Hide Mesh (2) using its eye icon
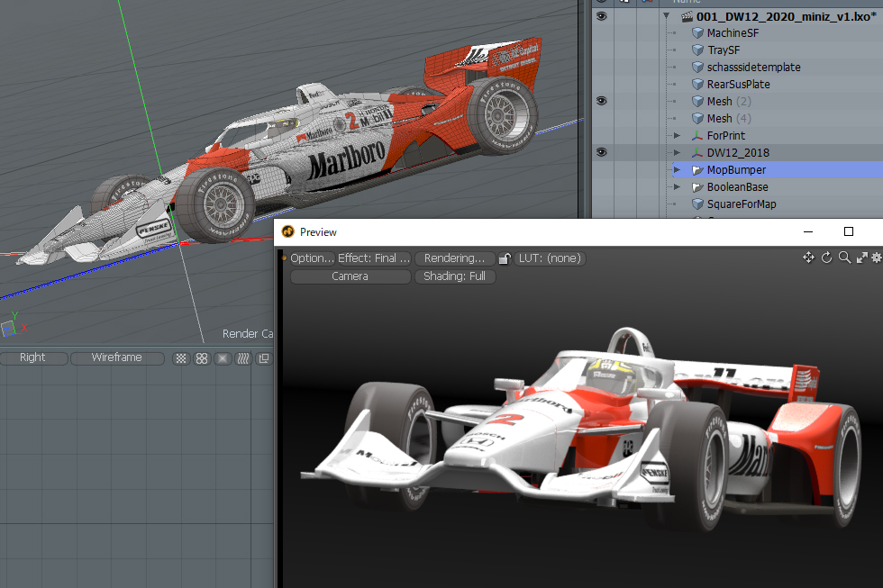This screenshot has height=588, width=883. tap(602, 101)
